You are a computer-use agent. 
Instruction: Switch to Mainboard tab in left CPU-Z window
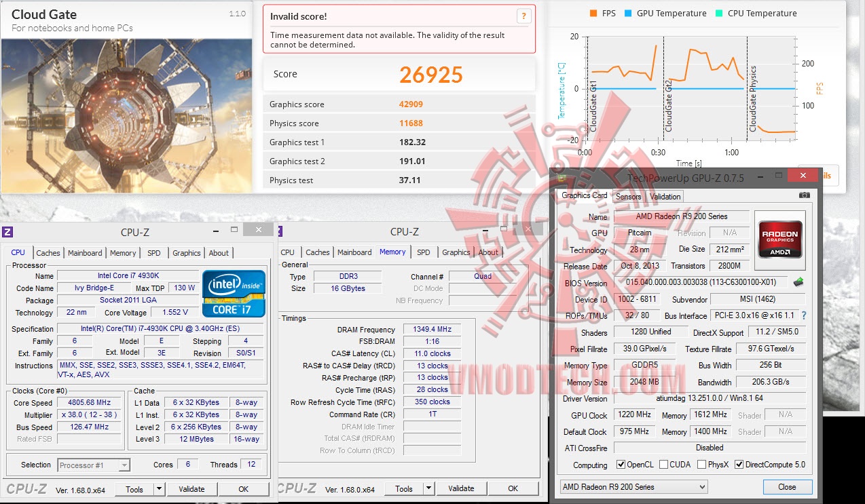pos(85,253)
